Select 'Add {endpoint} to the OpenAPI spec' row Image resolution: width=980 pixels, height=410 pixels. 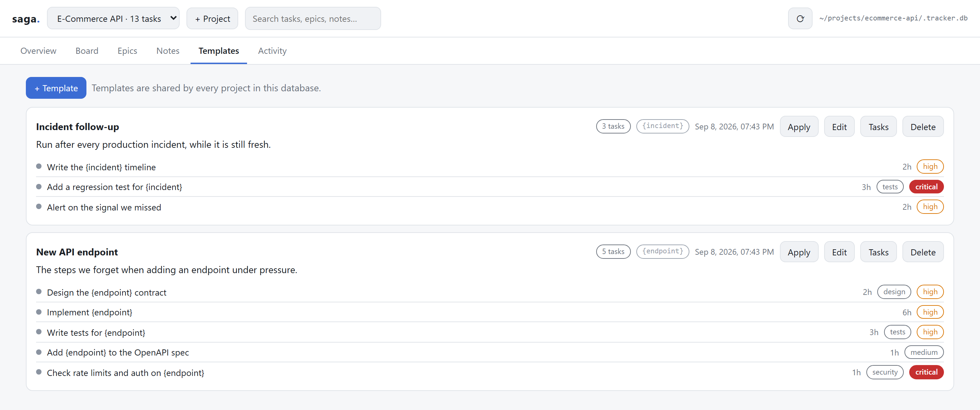tap(490, 352)
